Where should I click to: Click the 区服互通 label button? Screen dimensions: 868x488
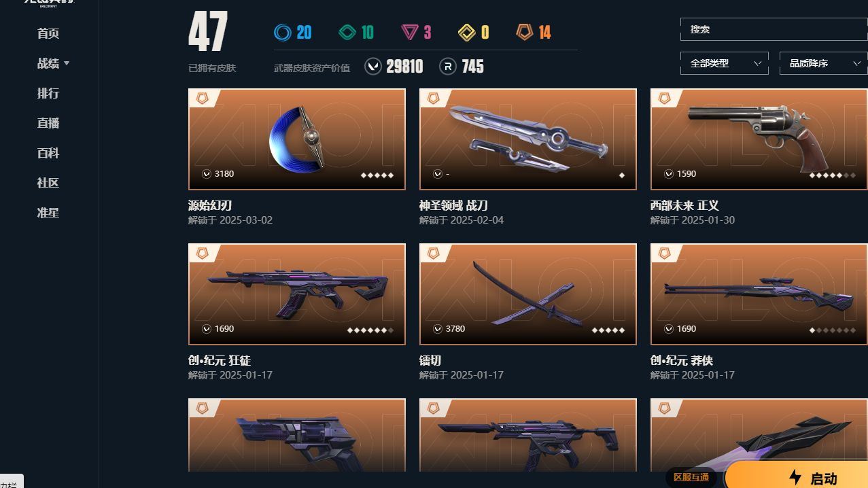[691, 477]
